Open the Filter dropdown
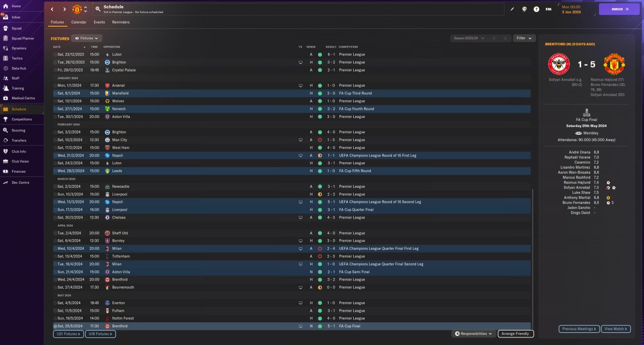The width and height of the screenshot is (644, 345). point(524,38)
